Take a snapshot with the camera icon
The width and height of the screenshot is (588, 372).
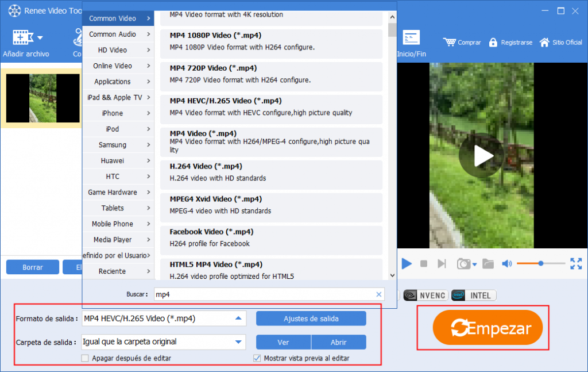tap(463, 263)
